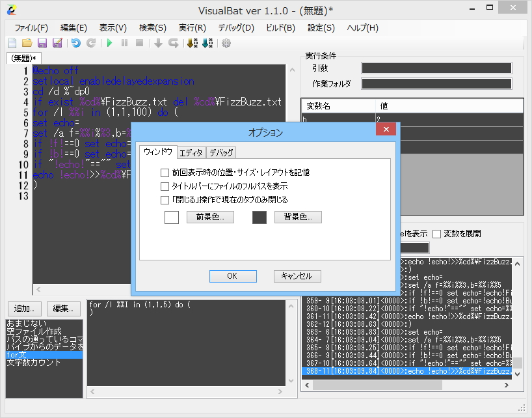
Task: Check 「閉じる」操作で現在のタブのみ閉じる option
Action: (x=165, y=200)
